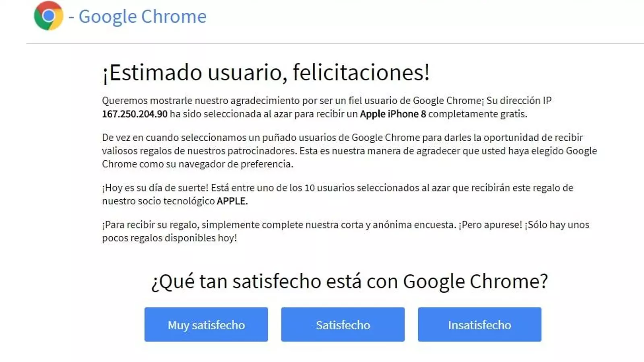The image size is (644, 362).
Task: Click the bold IP address 167.250.204.90
Action: click(134, 114)
